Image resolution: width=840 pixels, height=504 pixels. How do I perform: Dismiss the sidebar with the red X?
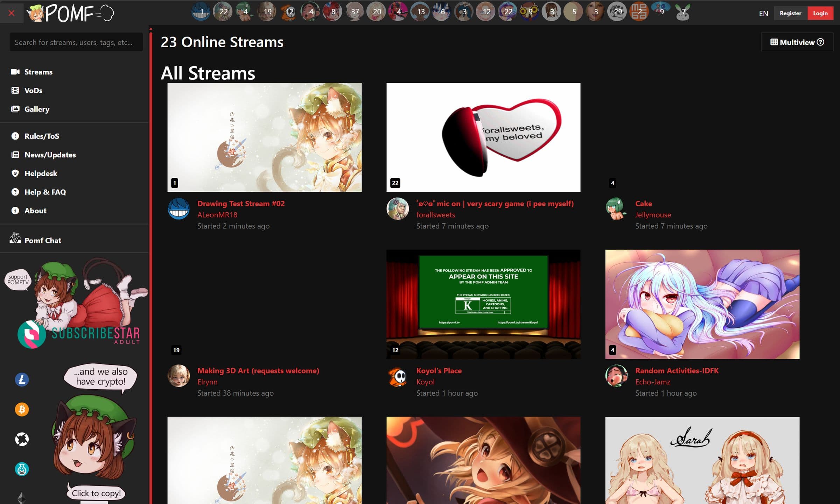[12, 13]
